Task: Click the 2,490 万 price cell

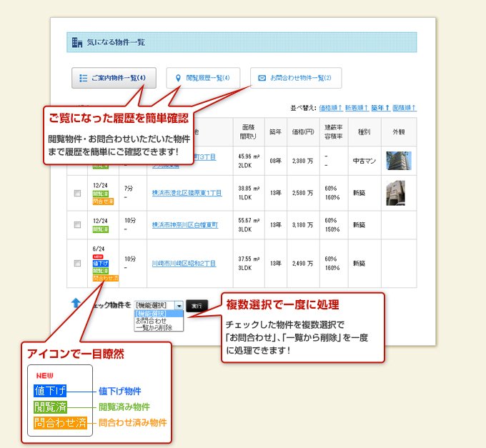Action: (x=303, y=264)
